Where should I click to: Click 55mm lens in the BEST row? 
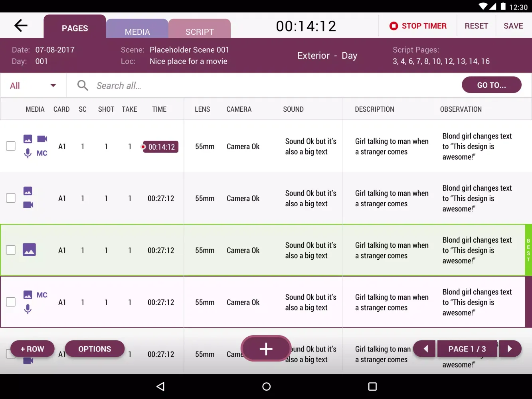point(205,250)
